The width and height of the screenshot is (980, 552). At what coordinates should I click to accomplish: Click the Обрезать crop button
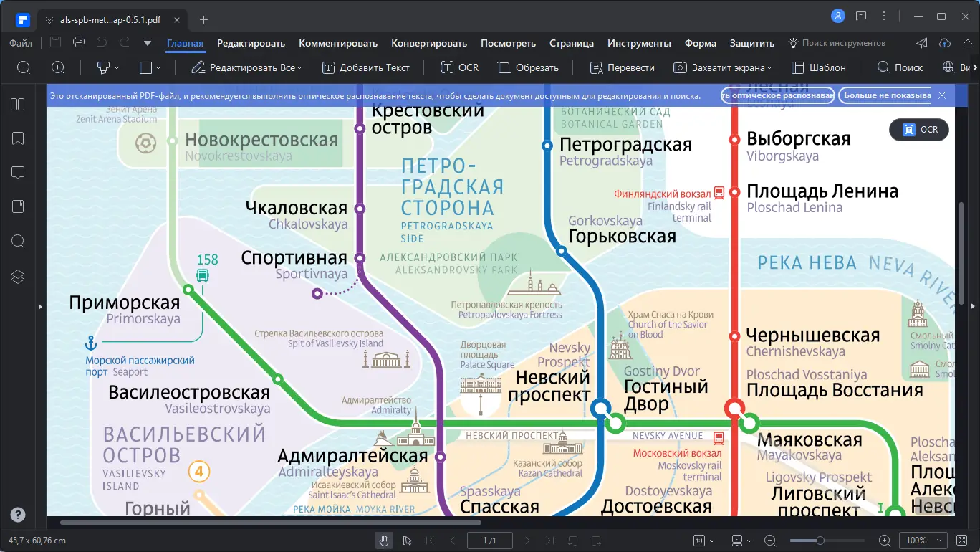coord(528,67)
